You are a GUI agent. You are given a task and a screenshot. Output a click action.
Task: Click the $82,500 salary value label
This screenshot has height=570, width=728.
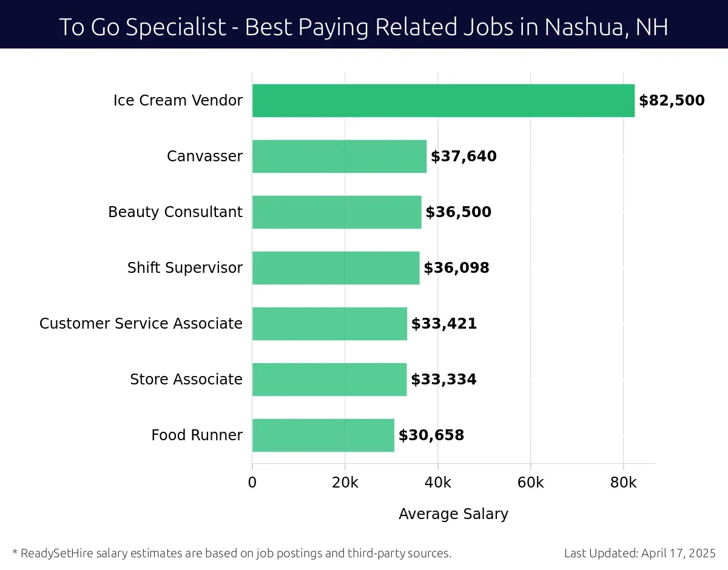(x=672, y=101)
